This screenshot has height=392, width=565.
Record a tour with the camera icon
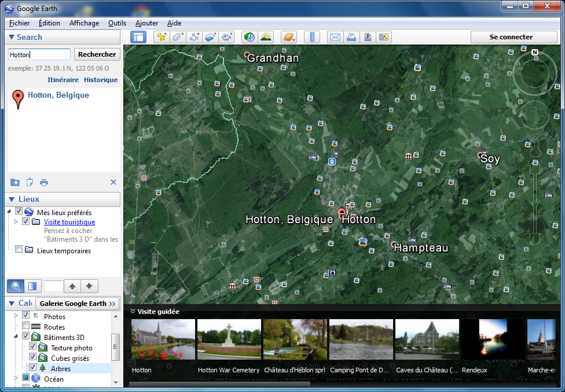pos(227,37)
